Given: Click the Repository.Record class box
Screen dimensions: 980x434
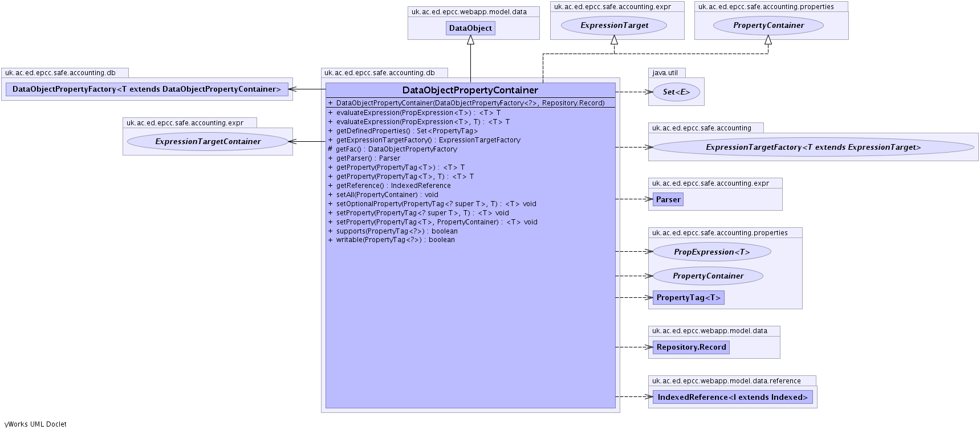Looking at the screenshot, I should 691,347.
